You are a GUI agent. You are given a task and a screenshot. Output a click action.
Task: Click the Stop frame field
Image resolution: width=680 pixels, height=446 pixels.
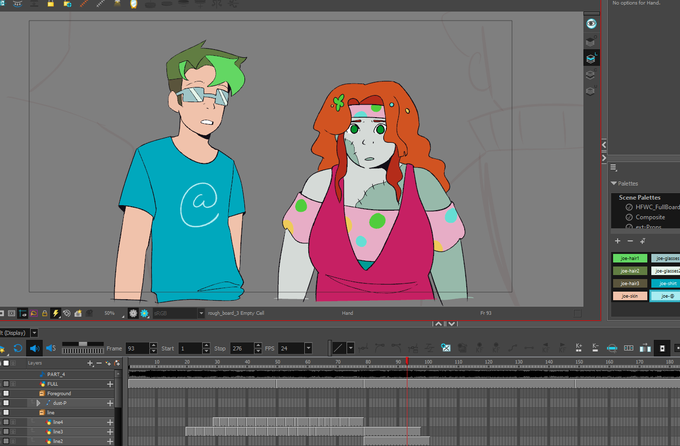point(242,348)
